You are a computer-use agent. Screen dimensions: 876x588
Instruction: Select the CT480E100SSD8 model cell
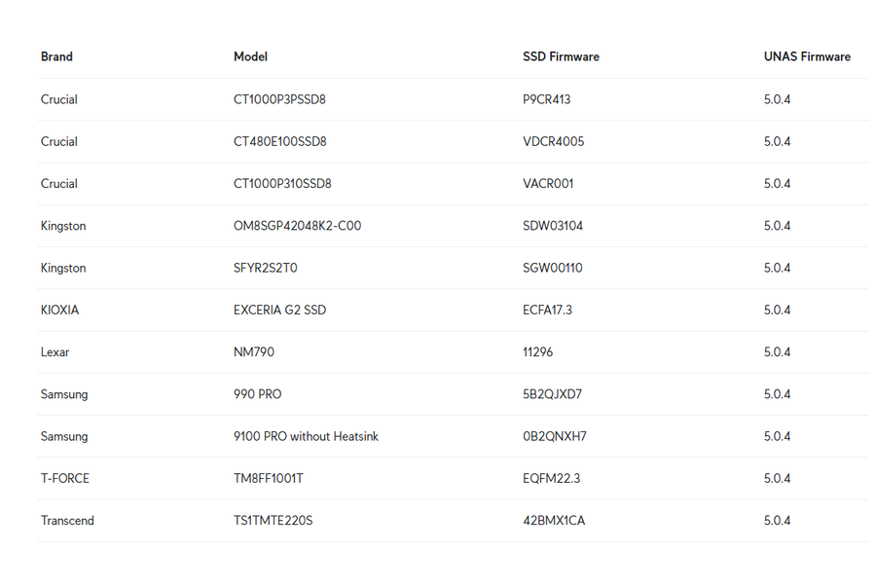click(280, 141)
